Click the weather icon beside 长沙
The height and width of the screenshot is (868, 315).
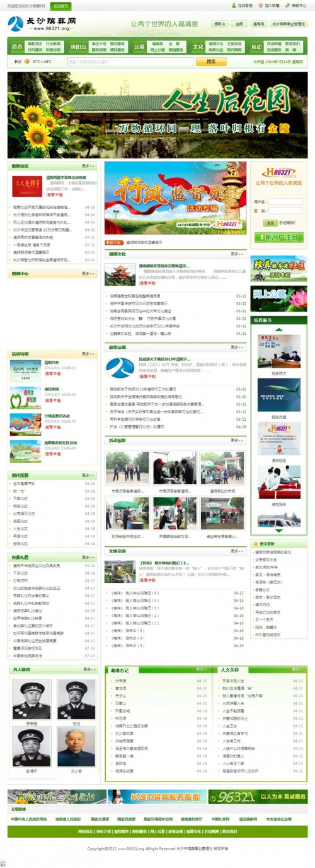28,61
